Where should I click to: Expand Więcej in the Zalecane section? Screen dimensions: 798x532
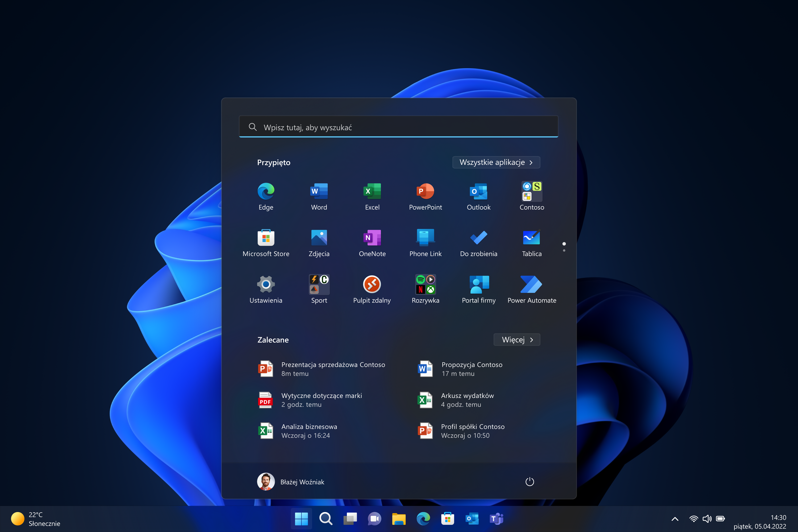(x=516, y=340)
